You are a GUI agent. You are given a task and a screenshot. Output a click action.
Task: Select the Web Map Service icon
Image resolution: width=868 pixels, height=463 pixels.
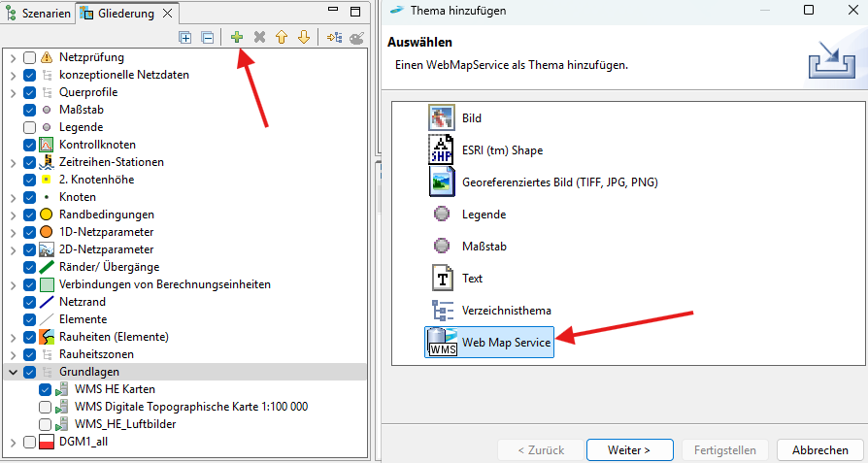coord(443,343)
